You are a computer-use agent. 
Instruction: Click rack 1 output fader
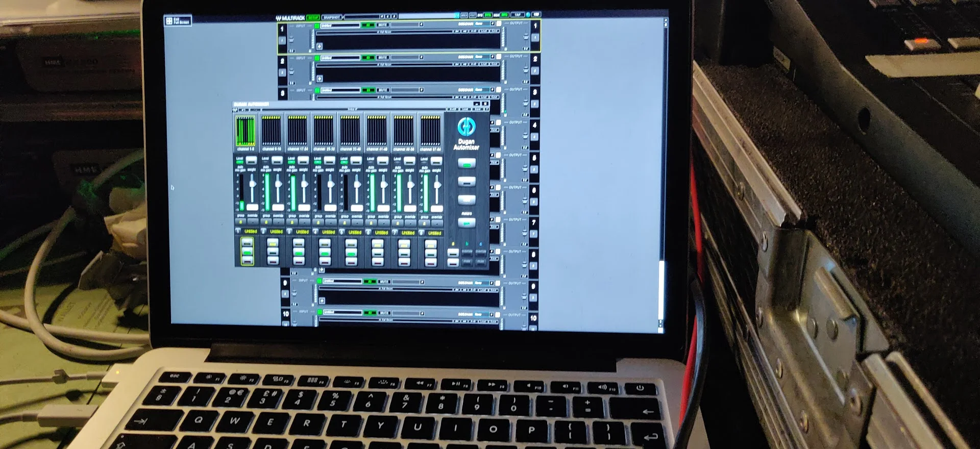coord(526,36)
